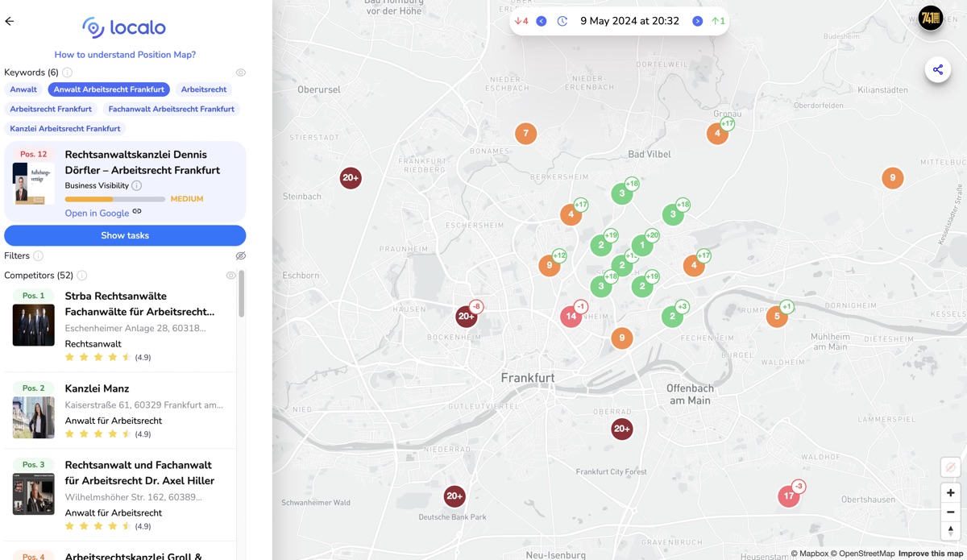
Task: Go to the previous scan date arrow
Action: (x=542, y=21)
